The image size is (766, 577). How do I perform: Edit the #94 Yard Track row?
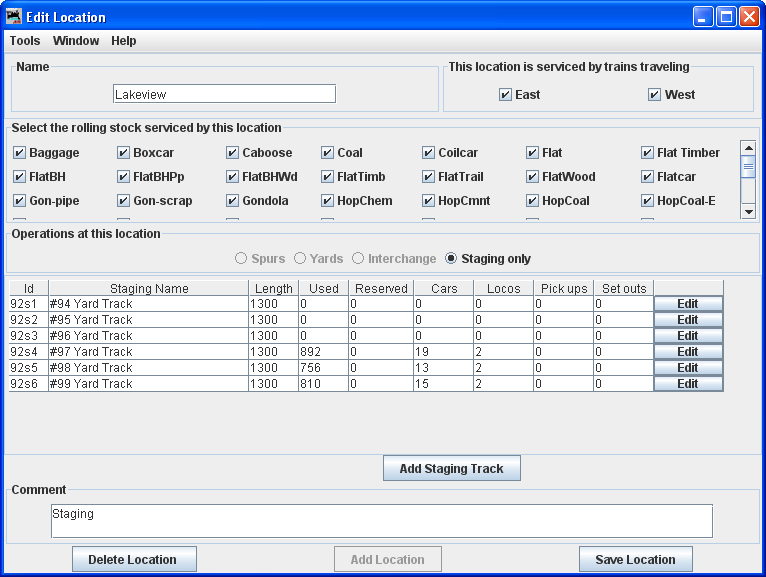[688, 304]
